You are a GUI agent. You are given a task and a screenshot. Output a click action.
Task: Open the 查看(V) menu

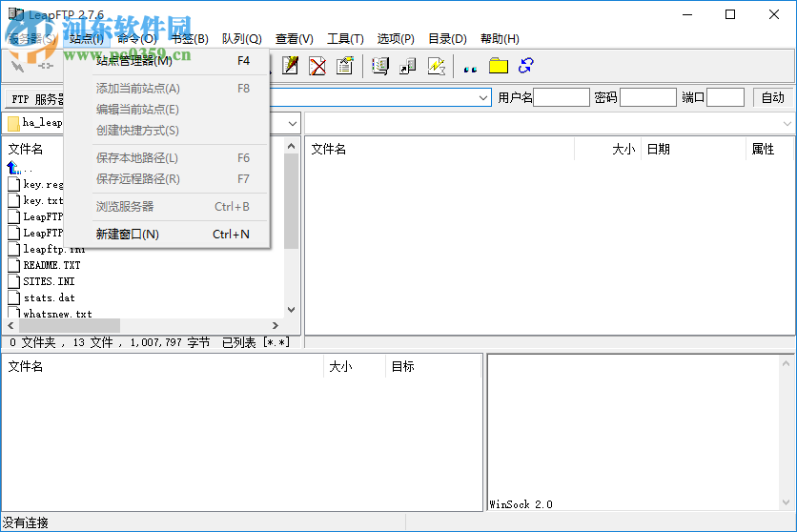click(x=295, y=39)
